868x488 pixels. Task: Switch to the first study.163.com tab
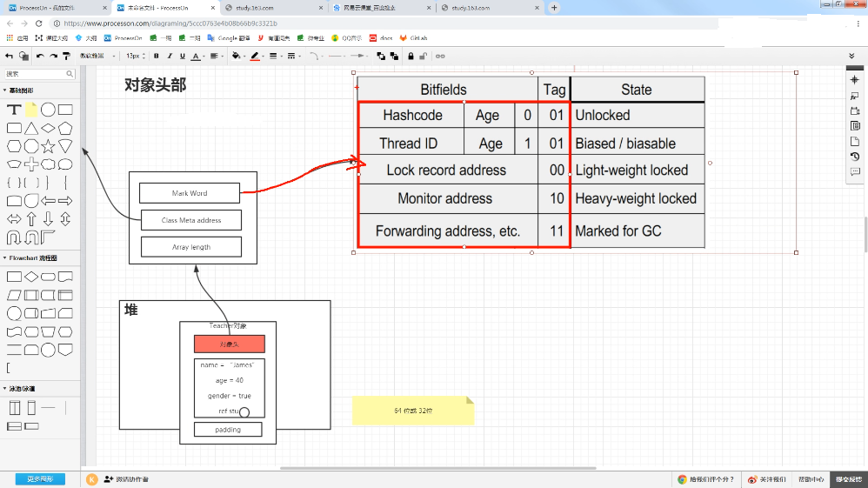pos(274,8)
